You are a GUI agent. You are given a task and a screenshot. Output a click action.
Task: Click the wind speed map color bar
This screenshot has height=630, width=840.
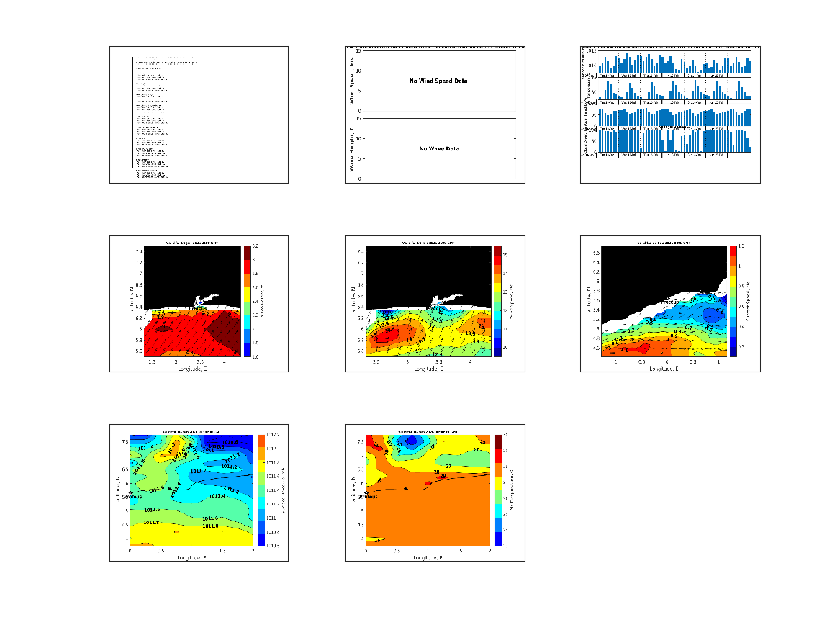(497, 301)
